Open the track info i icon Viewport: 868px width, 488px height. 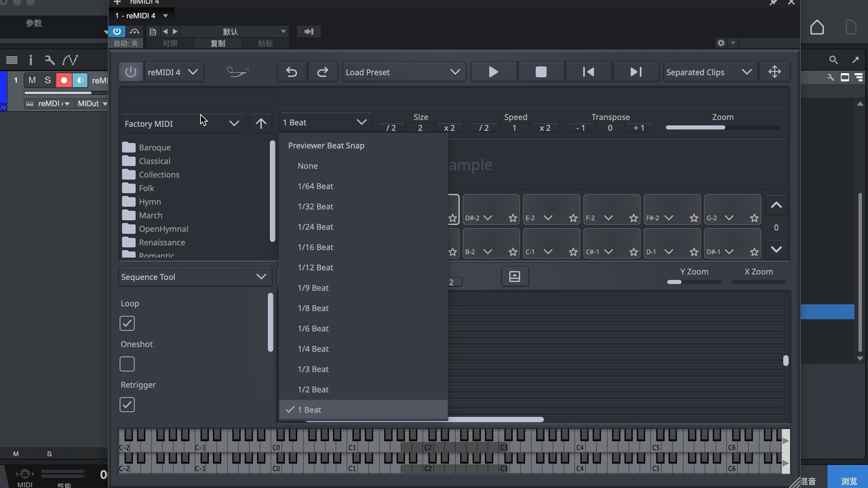coord(31,60)
